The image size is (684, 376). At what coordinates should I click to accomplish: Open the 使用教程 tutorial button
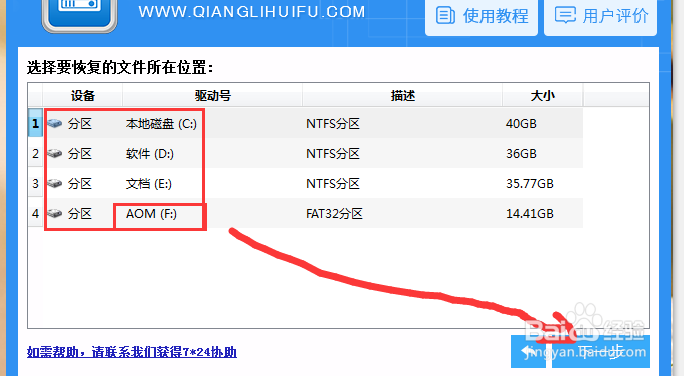pyautogui.click(x=481, y=17)
